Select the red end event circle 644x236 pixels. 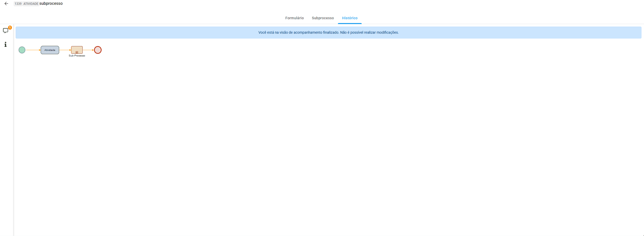tap(98, 50)
